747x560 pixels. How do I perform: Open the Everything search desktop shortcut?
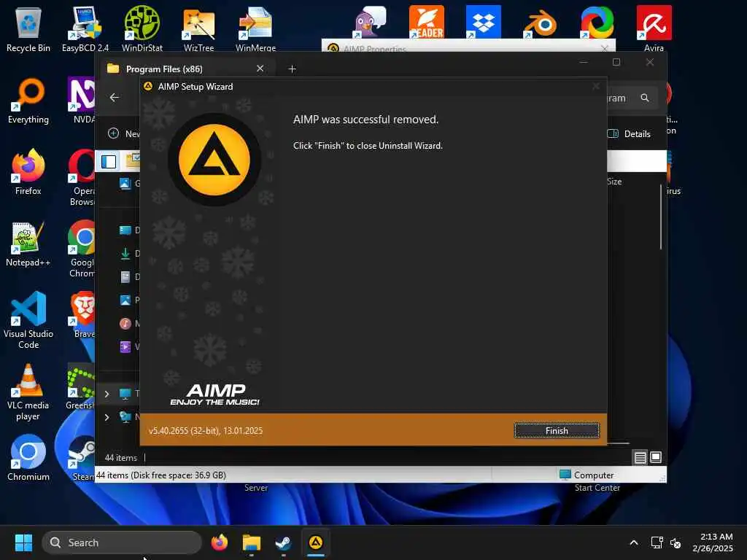(x=28, y=101)
